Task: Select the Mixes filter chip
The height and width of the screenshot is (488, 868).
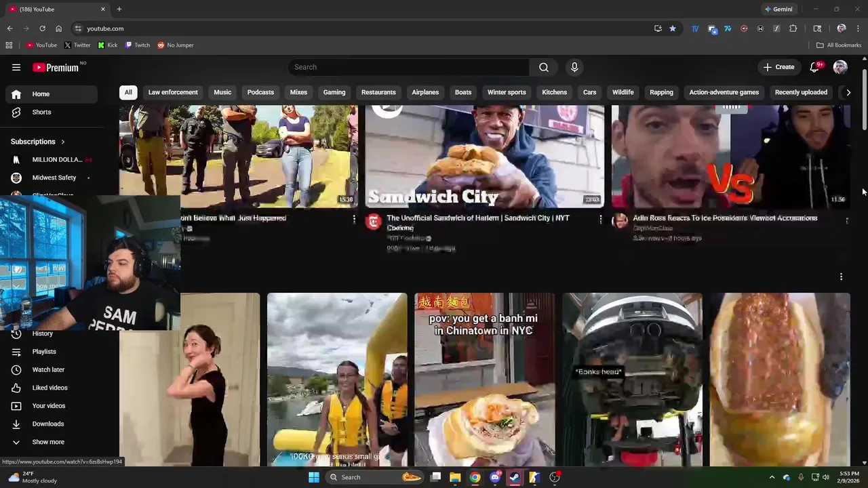Action: [x=298, y=92]
